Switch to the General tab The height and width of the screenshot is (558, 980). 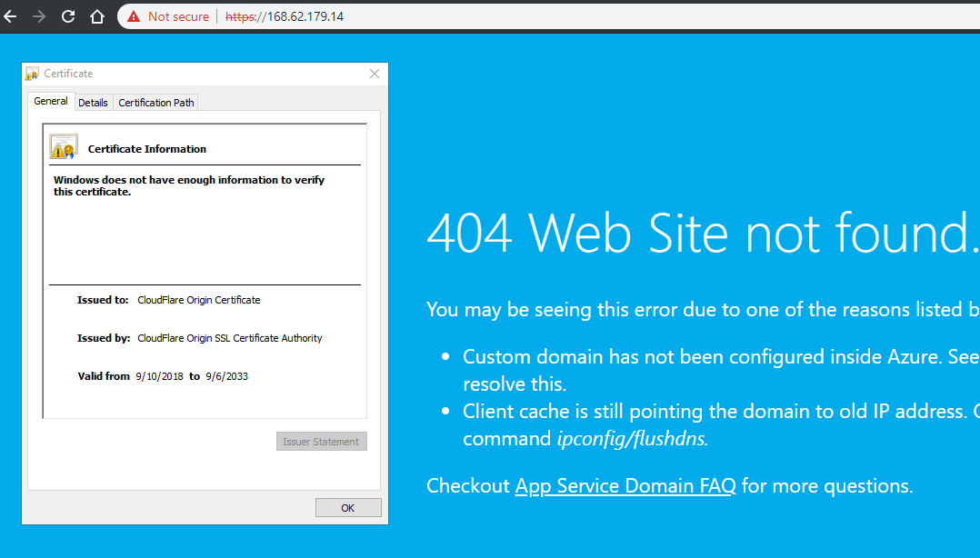51,101
